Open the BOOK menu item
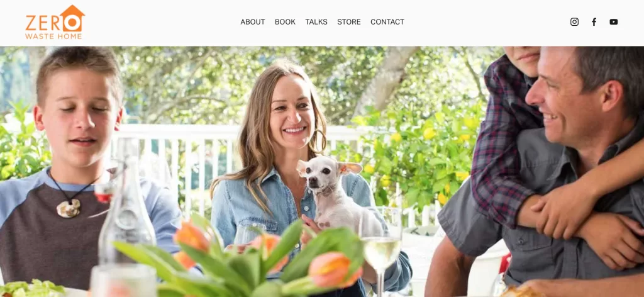 point(285,22)
